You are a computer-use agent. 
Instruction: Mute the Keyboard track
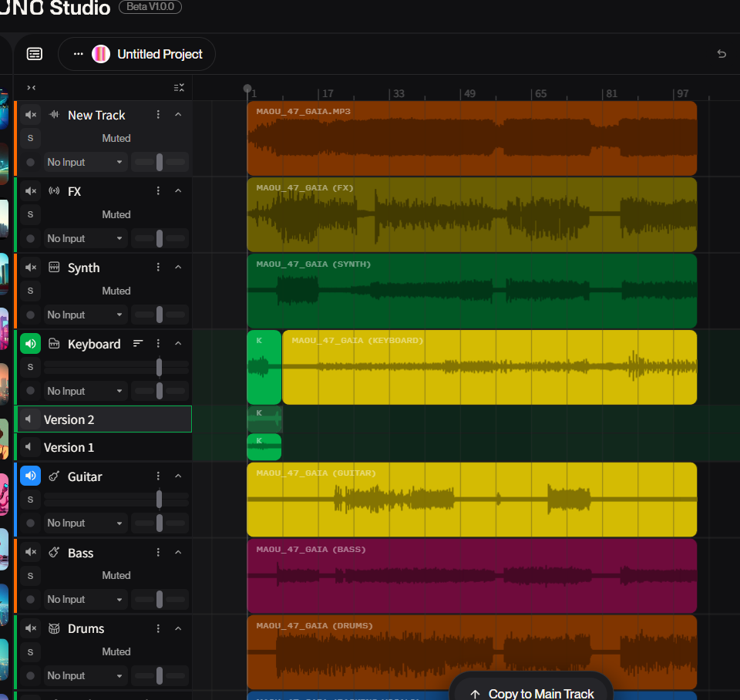click(x=30, y=344)
